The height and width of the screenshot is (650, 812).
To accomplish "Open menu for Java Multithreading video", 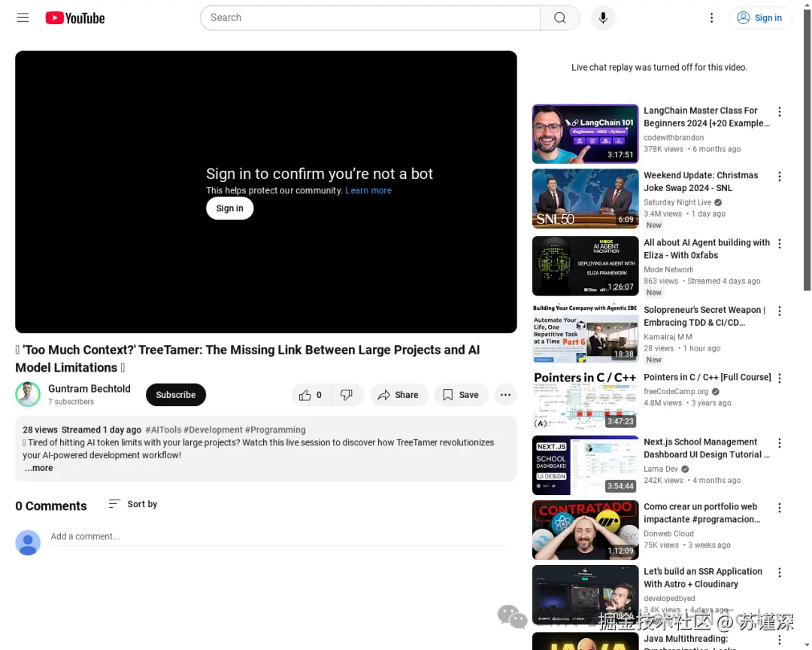I will click(x=779, y=640).
